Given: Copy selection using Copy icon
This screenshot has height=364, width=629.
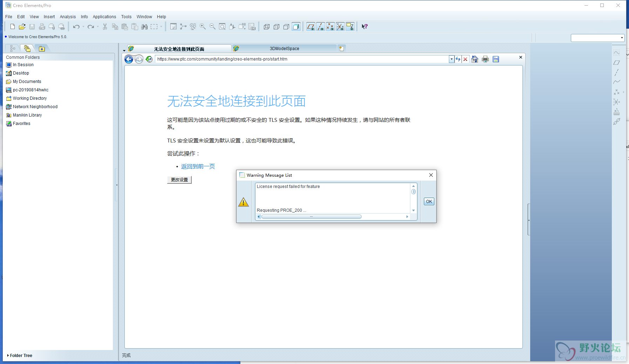Looking at the screenshot, I should 115,27.
